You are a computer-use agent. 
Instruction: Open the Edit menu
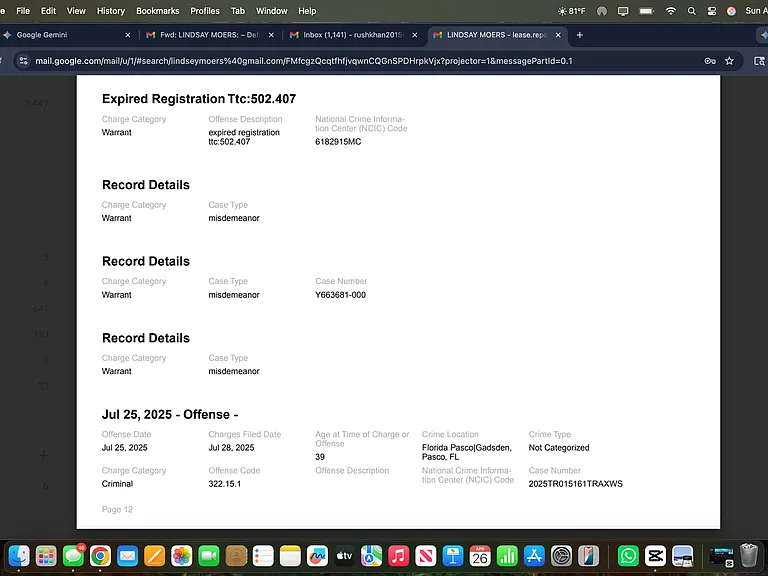(48, 11)
